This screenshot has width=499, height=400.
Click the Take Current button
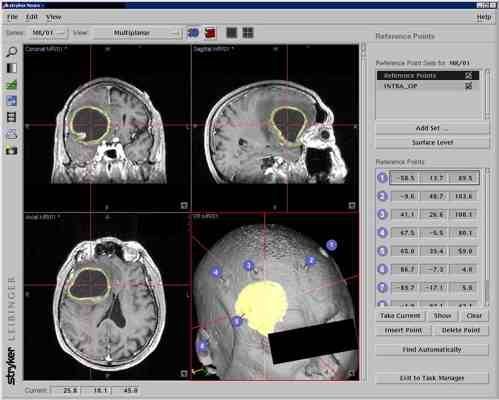(x=400, y=316)
